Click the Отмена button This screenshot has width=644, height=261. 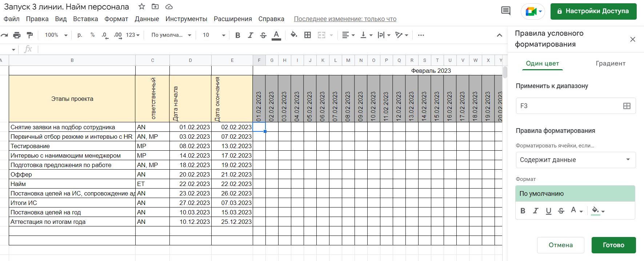point(560,245)
